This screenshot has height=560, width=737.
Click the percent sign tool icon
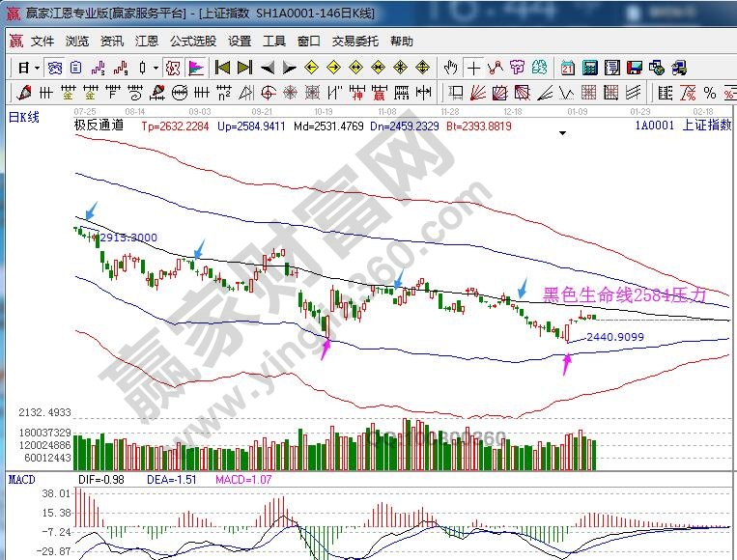710,93
